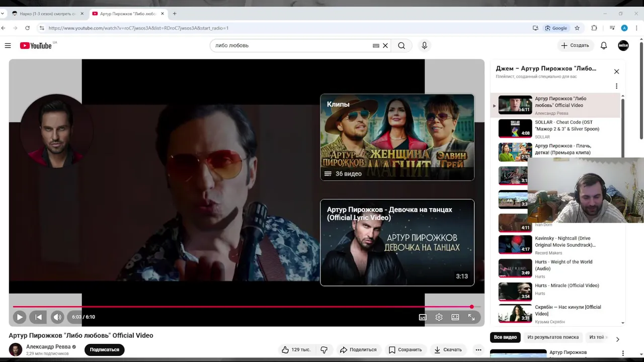Play Плачь, детка! playlist item
The height and width of the screenshot is (362, 644).
pyautogui.click(x=556, y=152)
